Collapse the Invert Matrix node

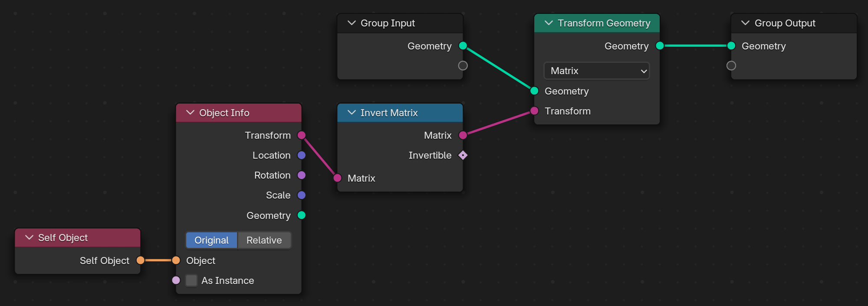click(x=352, y=113)
